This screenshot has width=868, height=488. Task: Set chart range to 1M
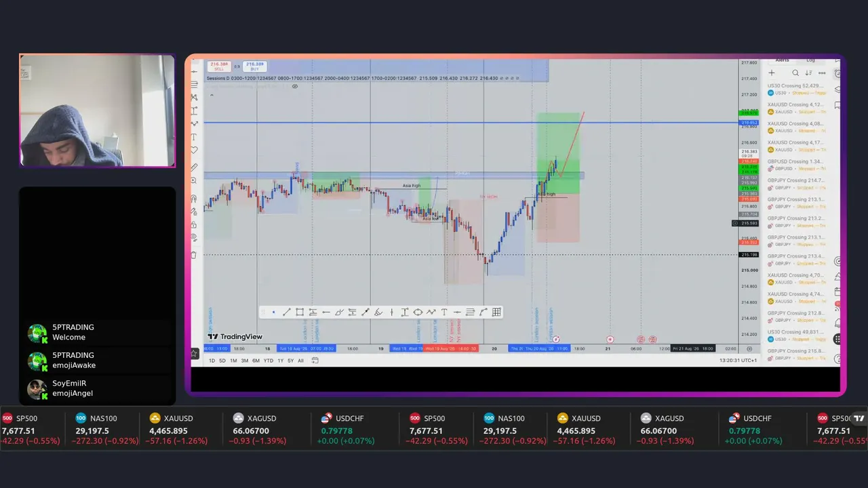click(x=233, y=361)
